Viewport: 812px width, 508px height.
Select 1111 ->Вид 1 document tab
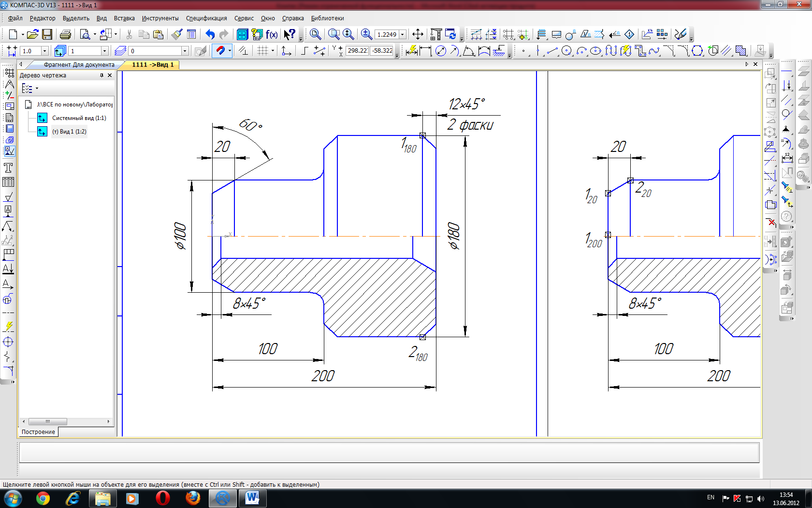click(152, 65)
